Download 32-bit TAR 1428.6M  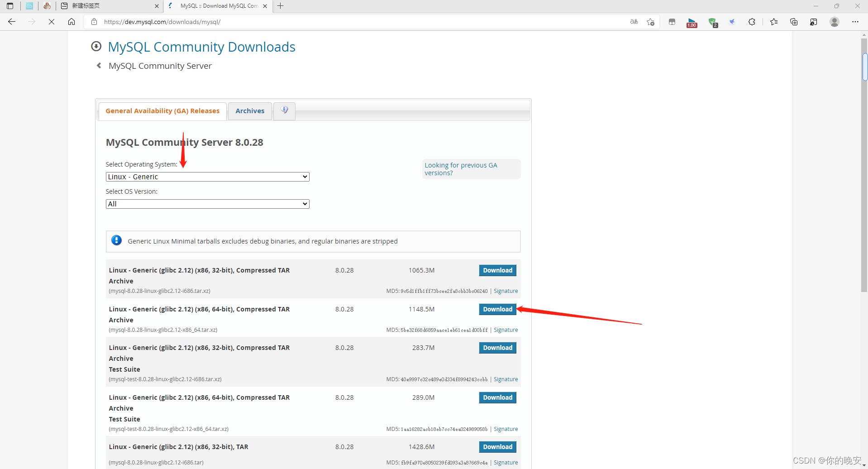tap(497, 447)
